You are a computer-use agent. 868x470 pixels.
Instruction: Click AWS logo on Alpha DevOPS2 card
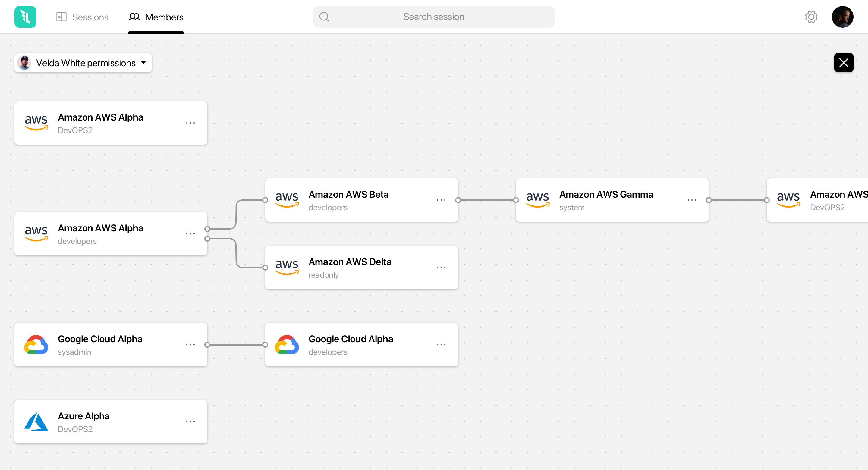click(36, 123)
